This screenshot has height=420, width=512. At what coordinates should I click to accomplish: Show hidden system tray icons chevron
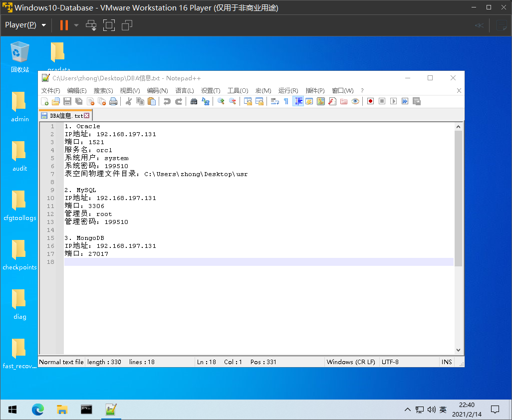(x=408, y=410)
